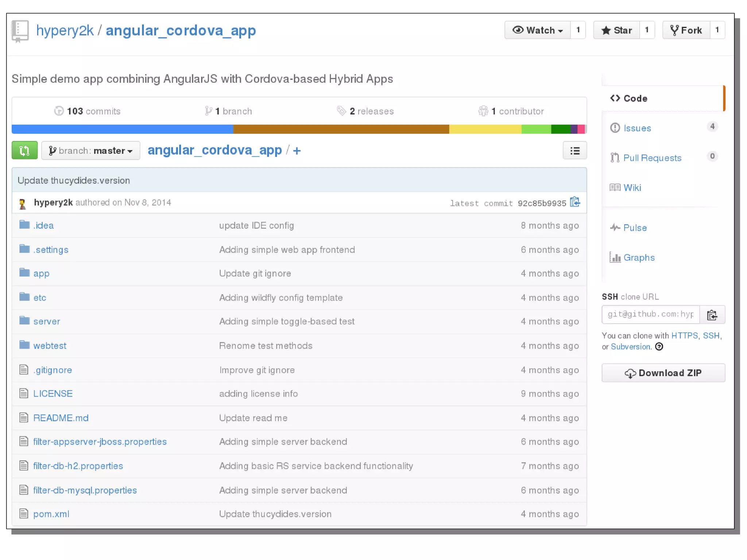
Task: Click the plus icon to create a new file
Action: 297,150
